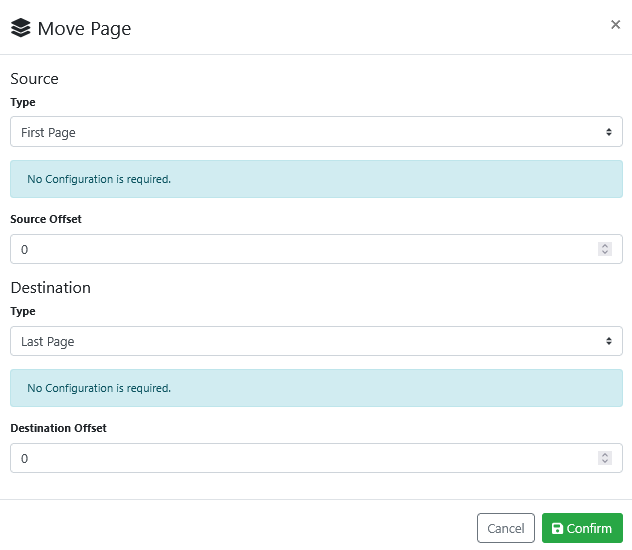Click the info notice under Source Type
The image size is (632, 550).
316,179
